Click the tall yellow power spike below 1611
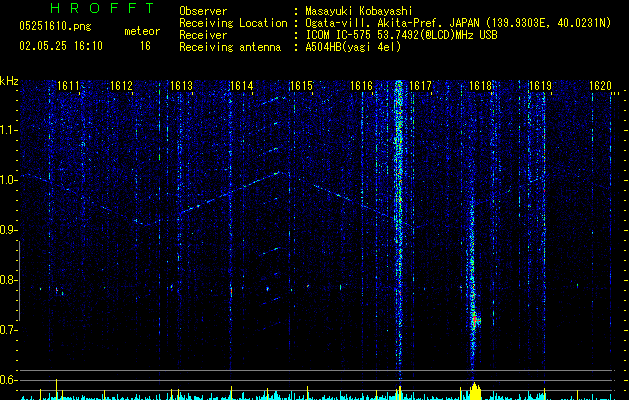 coord(56,389)
